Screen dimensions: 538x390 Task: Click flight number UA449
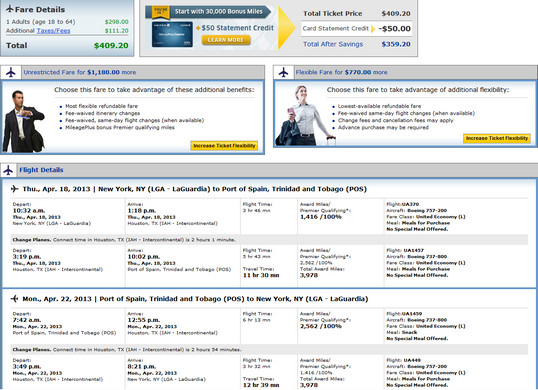coord(412,360)
